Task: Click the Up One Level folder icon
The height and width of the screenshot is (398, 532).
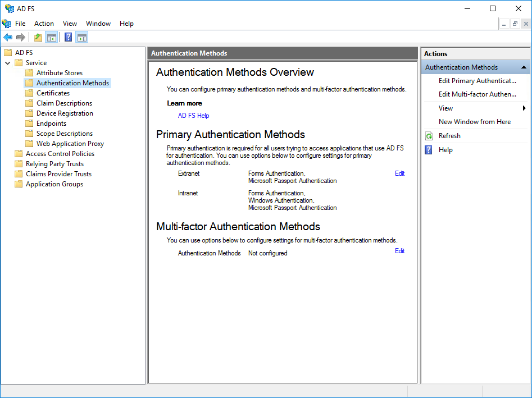Action: [38, 38]
